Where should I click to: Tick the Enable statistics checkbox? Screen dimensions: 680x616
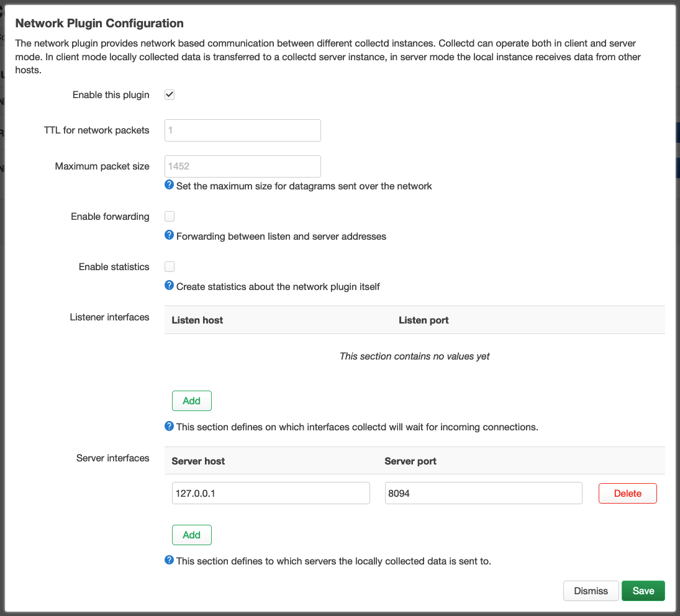click(170, 267)
